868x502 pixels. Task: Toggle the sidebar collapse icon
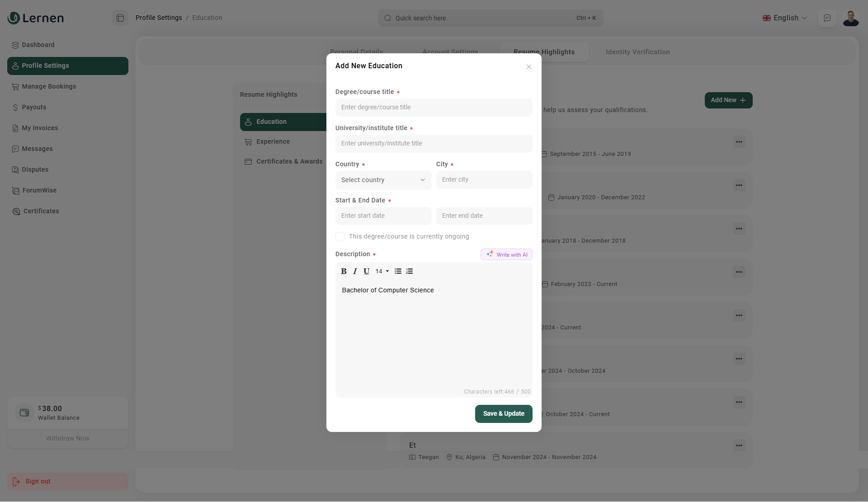[120, 18]
